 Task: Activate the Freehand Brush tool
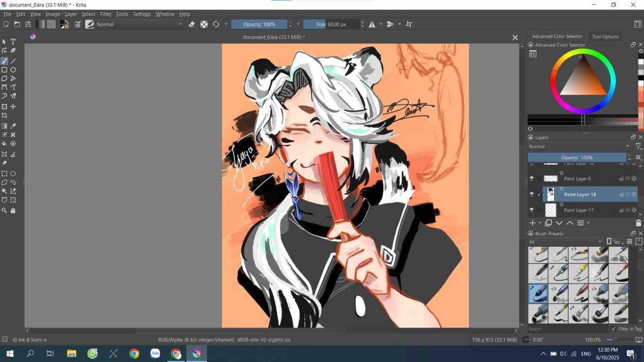[4, 61]
